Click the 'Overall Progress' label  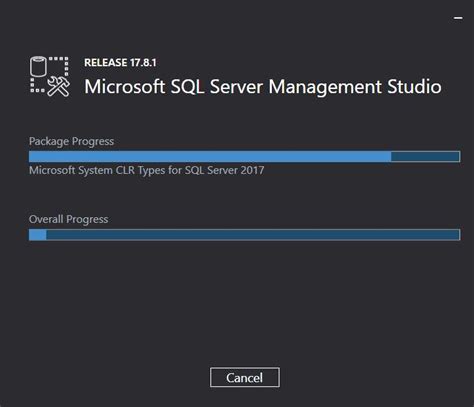[69, 219]
